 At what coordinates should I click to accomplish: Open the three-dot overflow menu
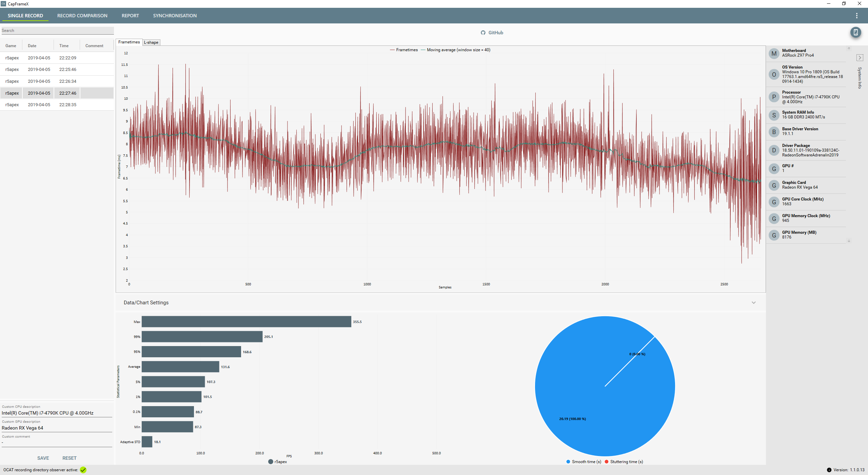click(x=856, y=16)
